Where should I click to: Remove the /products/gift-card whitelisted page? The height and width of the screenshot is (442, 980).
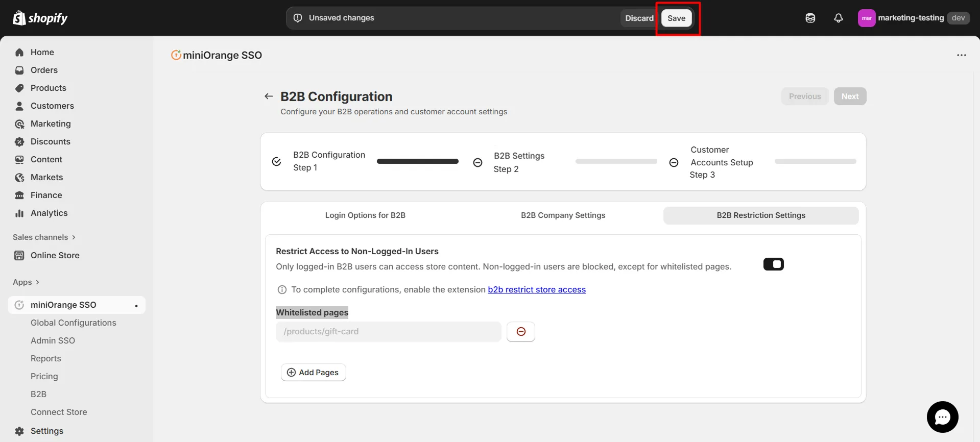click(520, 331)
